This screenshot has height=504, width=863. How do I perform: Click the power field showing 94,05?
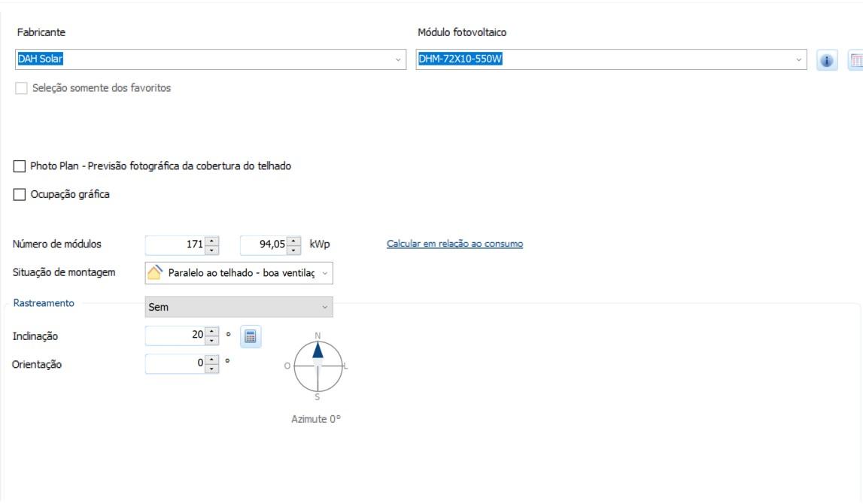pos(264,244)
